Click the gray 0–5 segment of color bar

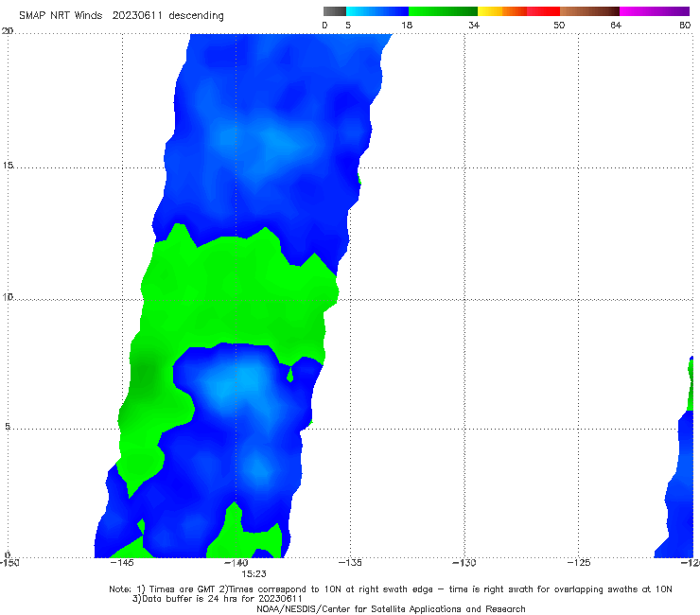(334, 11)
